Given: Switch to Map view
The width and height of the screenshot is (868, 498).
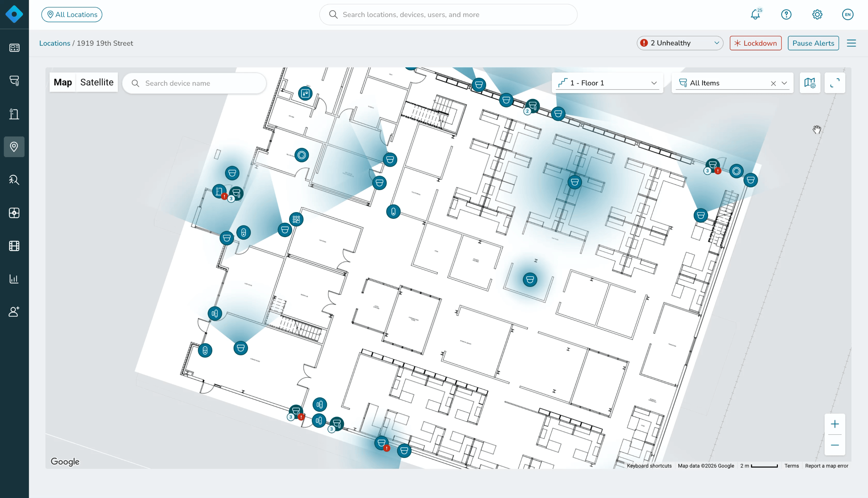Looking at the screenshot, I should pos(63,82).
